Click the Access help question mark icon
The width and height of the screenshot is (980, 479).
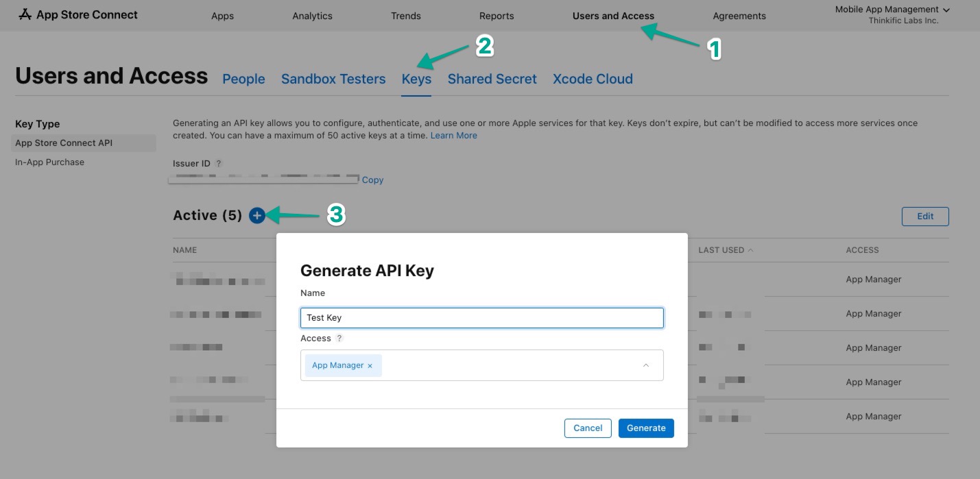click(339, 339)
